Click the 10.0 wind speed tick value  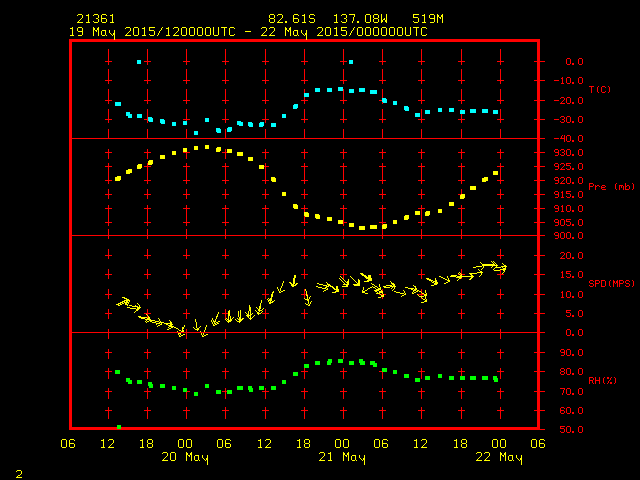[571, 295]
